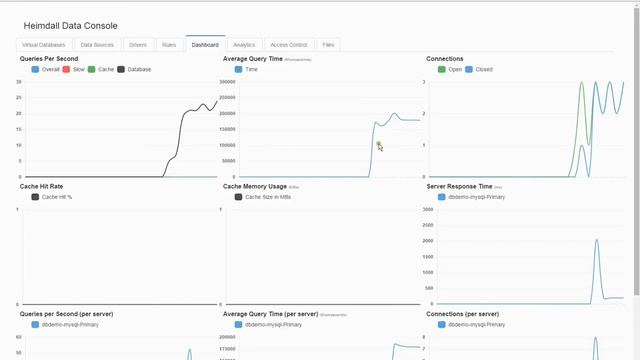Toggle dbdemo-mysql-Primary in Server Response Time legend

coord(471,197)
